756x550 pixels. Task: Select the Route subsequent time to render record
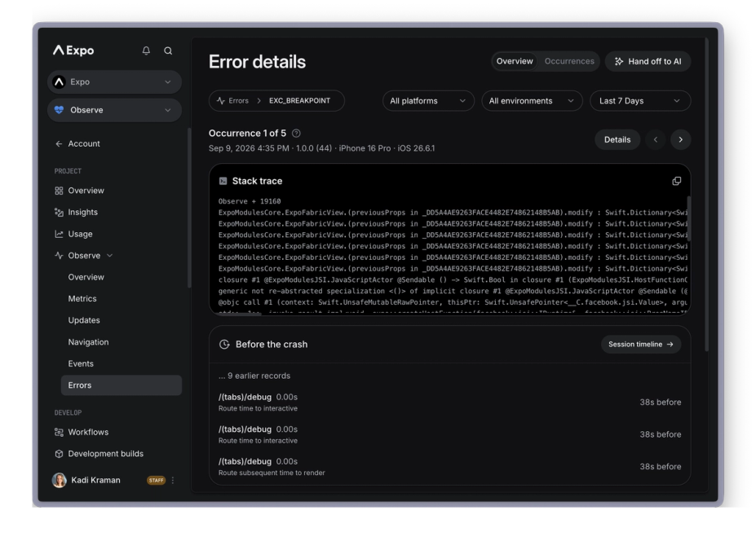(449, 467)
